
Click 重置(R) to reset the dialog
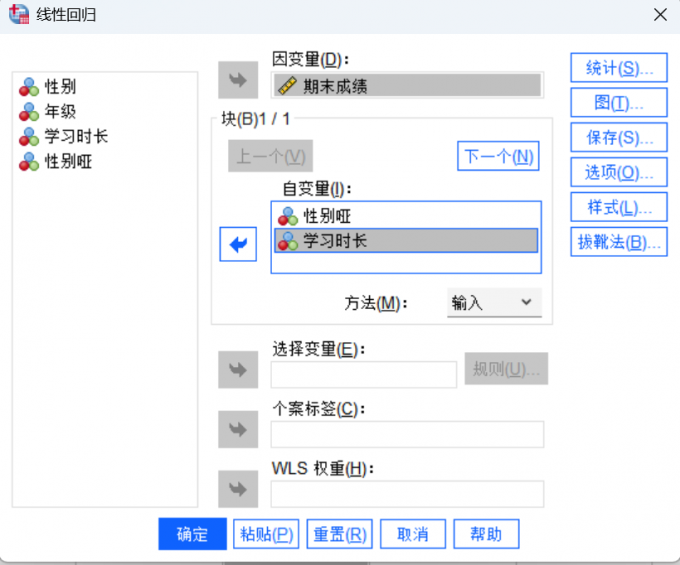(x=340, y=534)
